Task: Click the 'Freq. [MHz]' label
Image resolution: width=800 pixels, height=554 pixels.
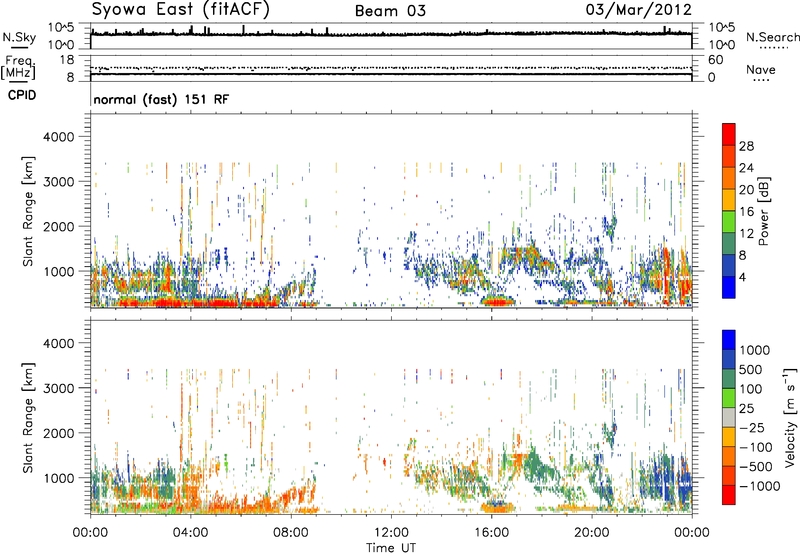Action: (18, 67)
